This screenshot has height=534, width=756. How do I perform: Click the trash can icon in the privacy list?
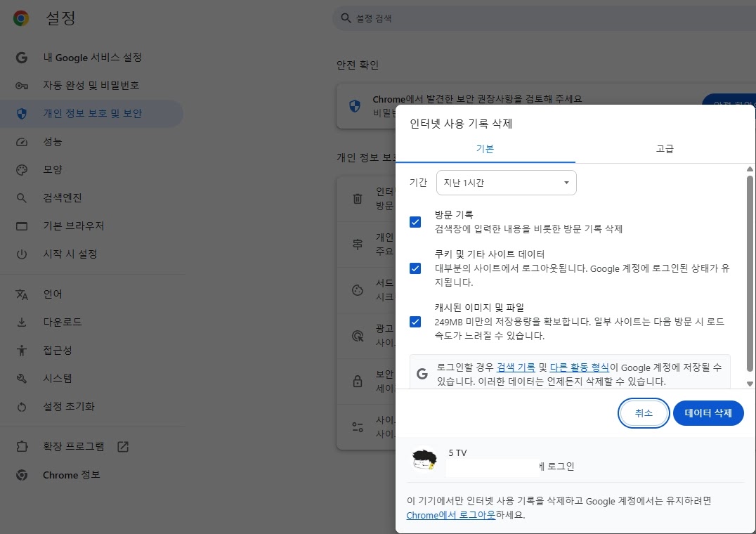pos(358,198)
